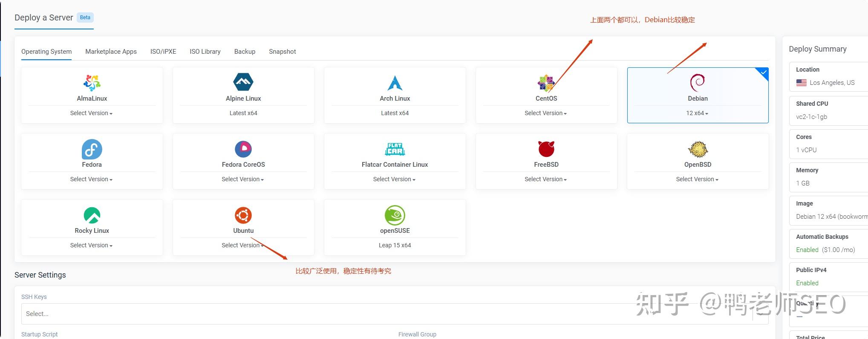Screen dimensions: 868x339
Task: Select the Arch Linux logo icon
Action: [395, 83]
